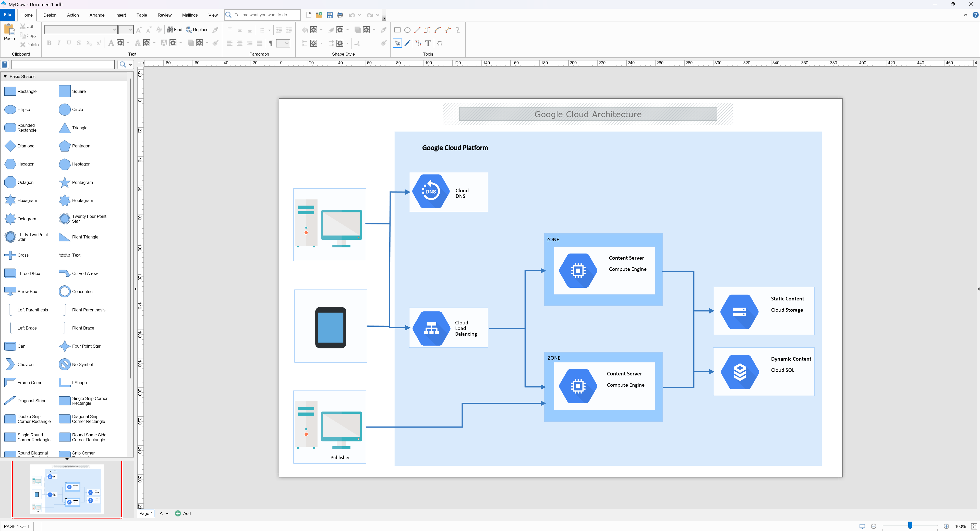Click the Cut button
The width and height of the screenshot is (980, 531).
pyautogui.click(x=27, y=26)
